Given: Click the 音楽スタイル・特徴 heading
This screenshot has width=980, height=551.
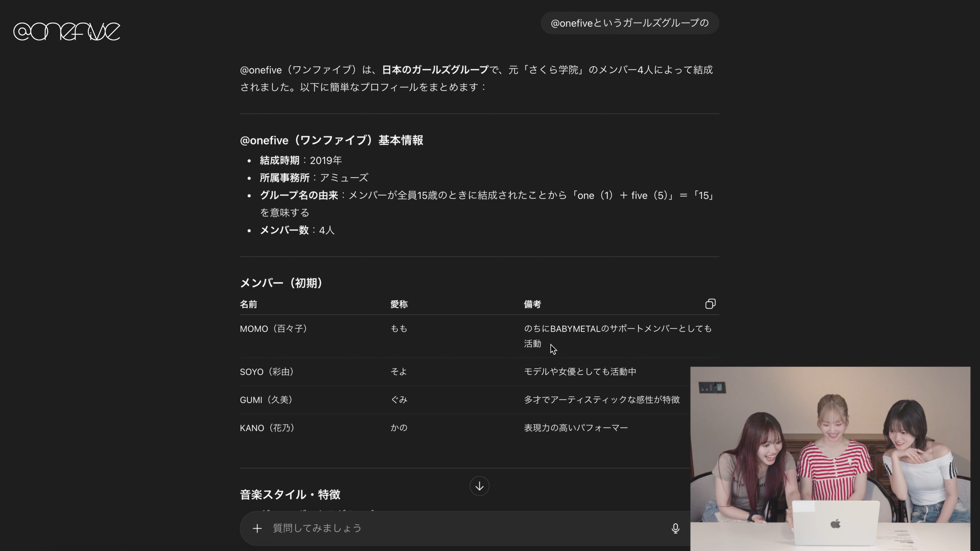Looking at the screenshot, I should [290, 494].
